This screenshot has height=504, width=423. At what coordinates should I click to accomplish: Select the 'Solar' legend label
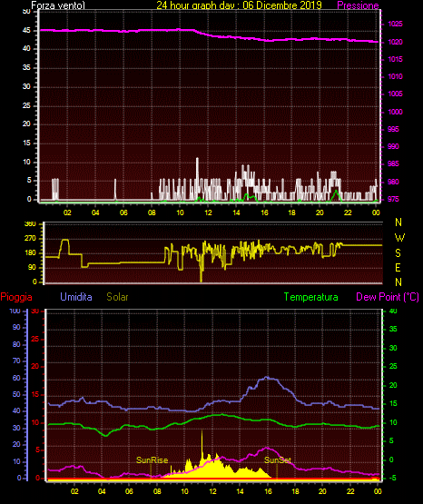tap(118, 297)
